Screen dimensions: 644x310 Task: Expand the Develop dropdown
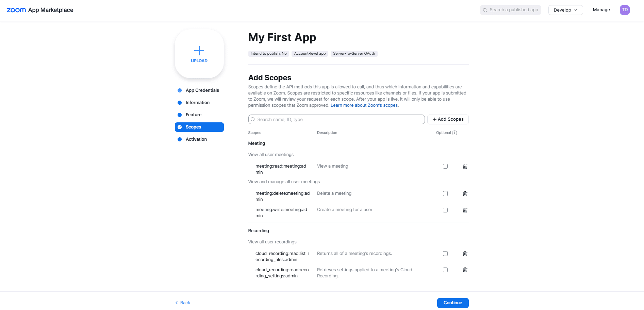pos(565,10)
